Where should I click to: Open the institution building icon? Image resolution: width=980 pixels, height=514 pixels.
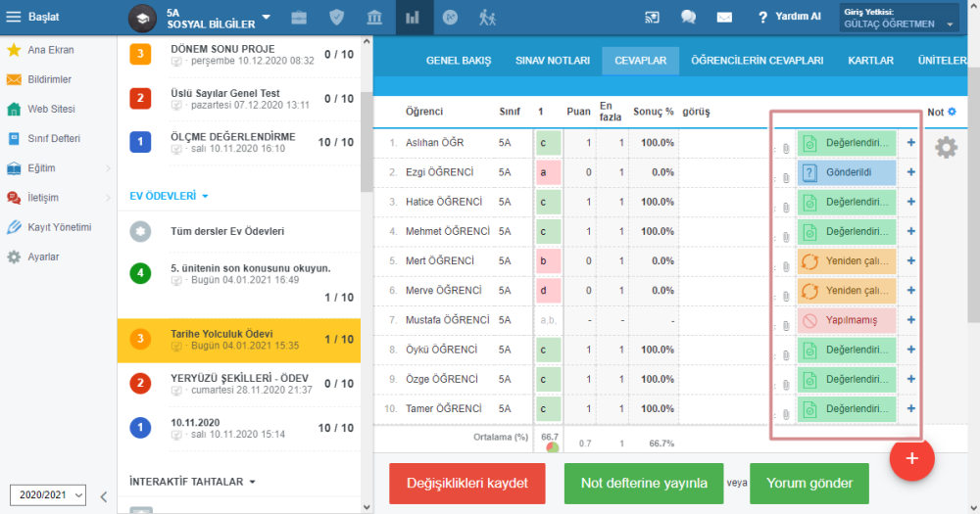click(374, 18)
